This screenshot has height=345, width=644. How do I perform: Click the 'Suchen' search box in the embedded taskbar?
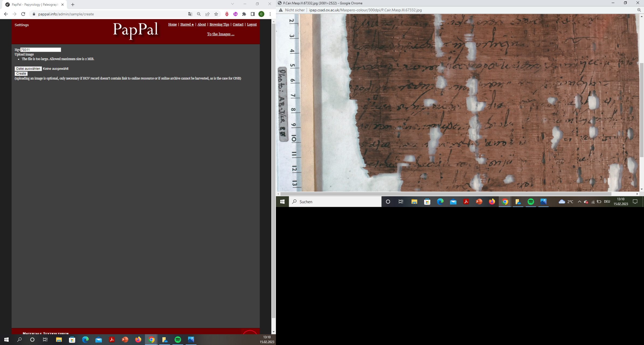[335, 202]
